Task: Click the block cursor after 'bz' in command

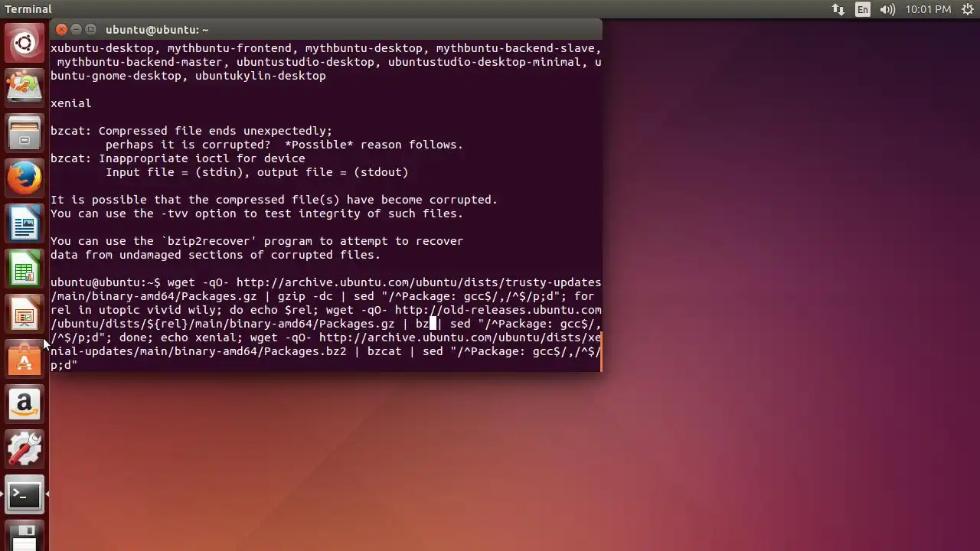Action: click(x=433, y=324)
